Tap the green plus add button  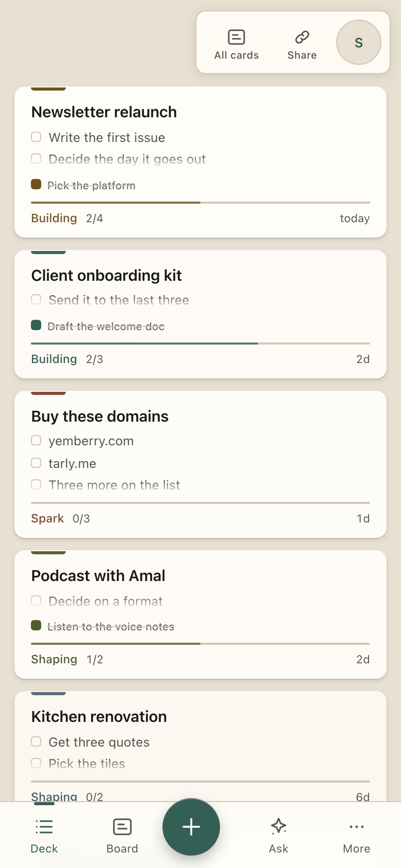(x=191, y=827)
